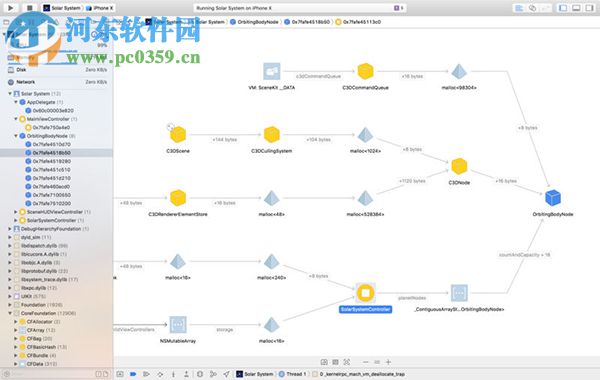The width and height of the screenshot is (600, 380).
Task: Collapse the OrbitingBodyNode group
Action: [x=16, y=136]
